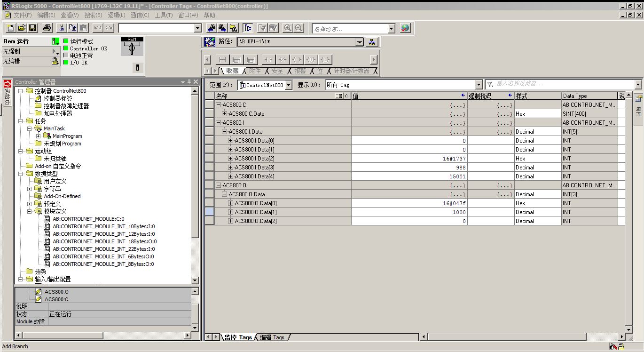The width and height of the screenshot is (644, 352).
Task: Click the Cut scissors icon
Action: (x=61, y=28)
